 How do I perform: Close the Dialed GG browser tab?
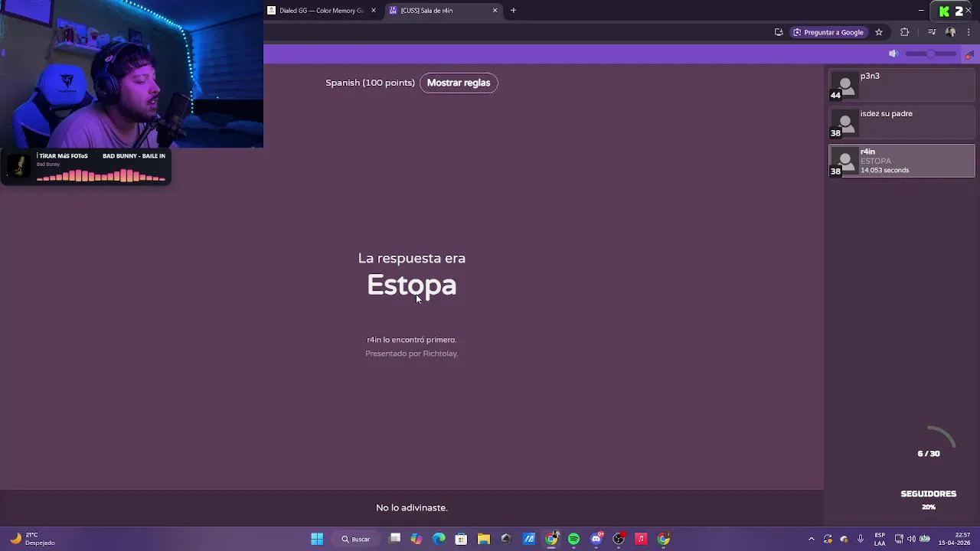[374, 11]
